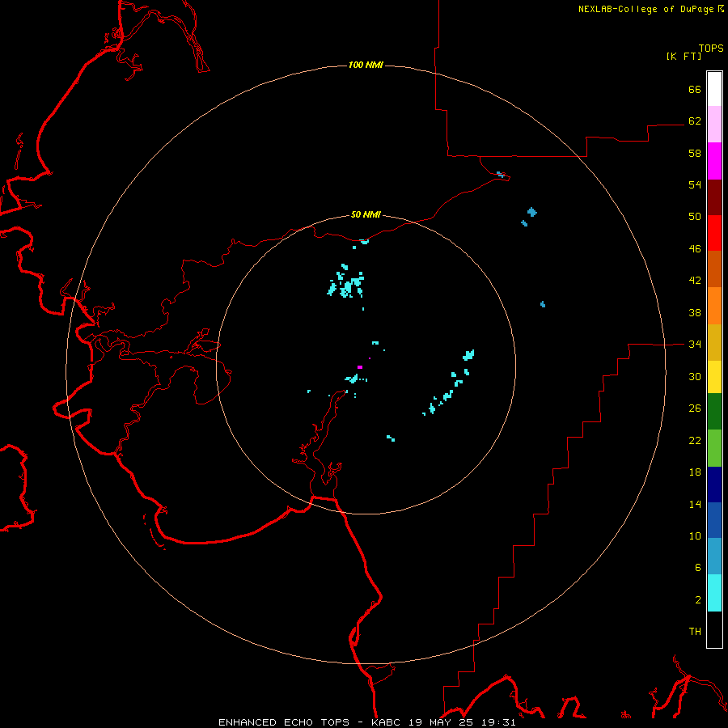Click the bright red legend color block
The height and width of the screenshot is (728, 728).
[714, 233]
